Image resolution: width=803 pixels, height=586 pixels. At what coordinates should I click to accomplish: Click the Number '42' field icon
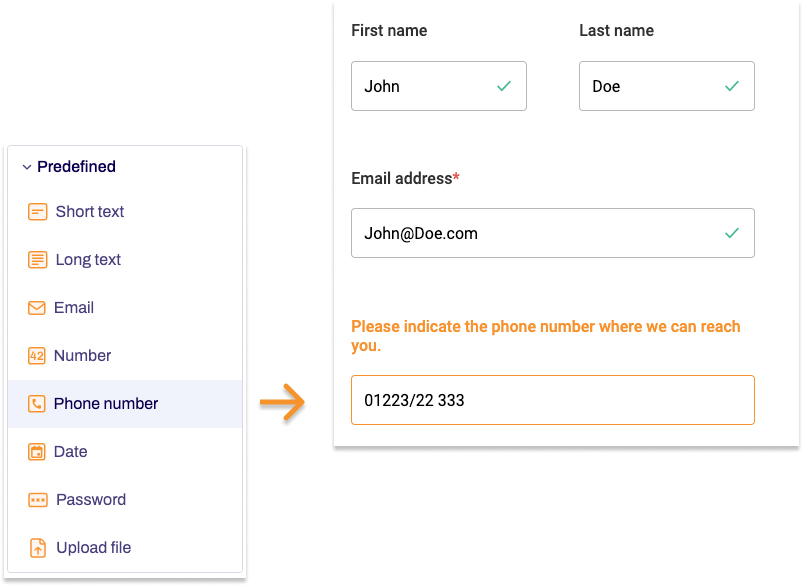pyautogui.click(x=37, y=355)
